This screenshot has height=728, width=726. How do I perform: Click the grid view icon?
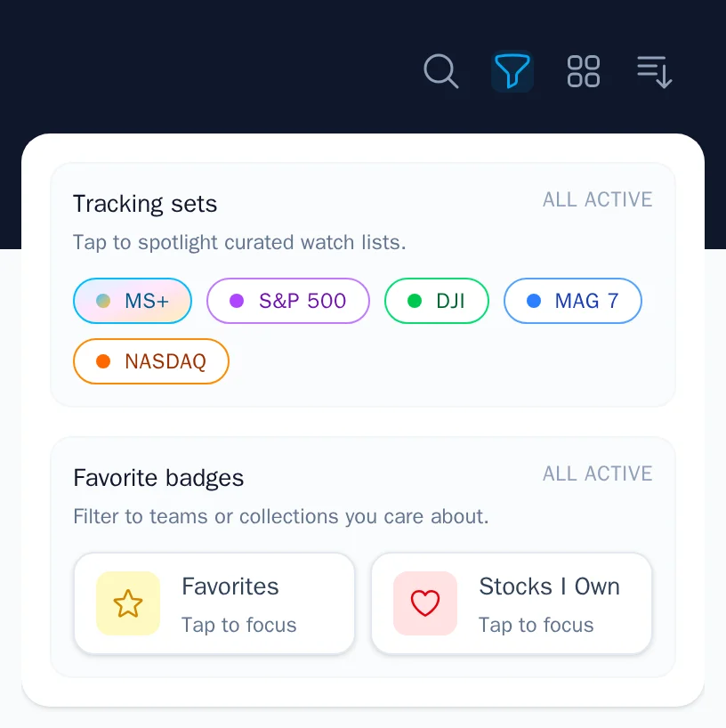click(x=584, y=71)
